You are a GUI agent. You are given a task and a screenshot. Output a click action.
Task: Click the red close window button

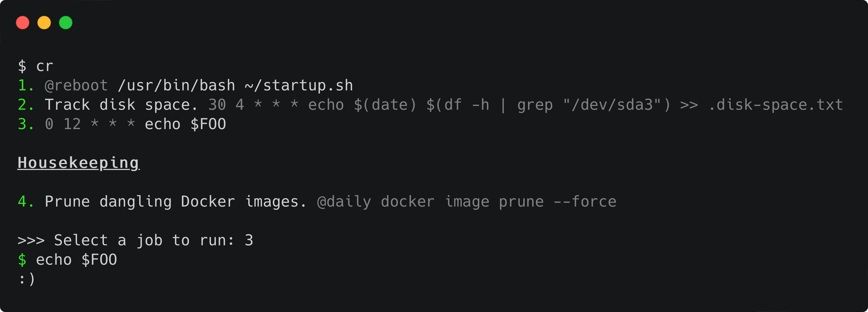pyautogui.click(x=23, y=23)
